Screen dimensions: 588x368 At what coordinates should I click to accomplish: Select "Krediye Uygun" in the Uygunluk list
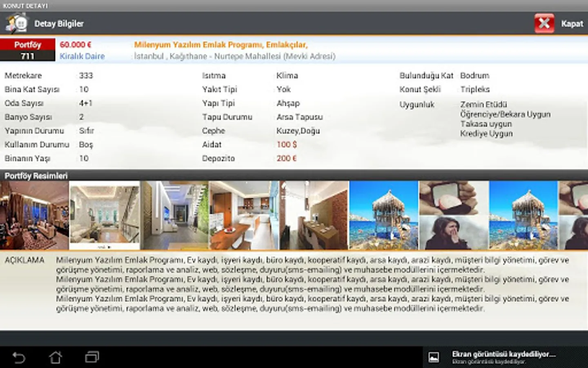coord(486,134)
